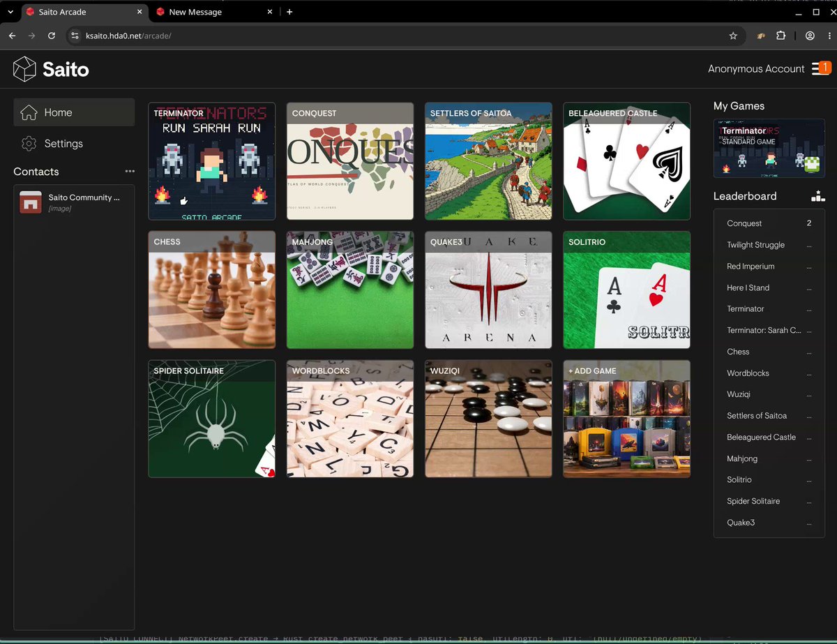Open the Terminator game in My Games

pyautogui.click(x=769, y=148)
